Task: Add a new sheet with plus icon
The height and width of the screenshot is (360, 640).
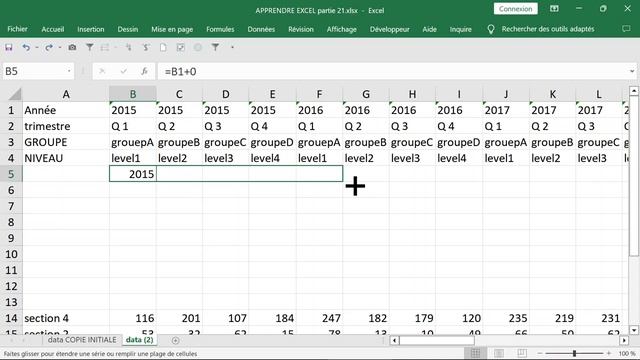Action: (x=176, y=340)
